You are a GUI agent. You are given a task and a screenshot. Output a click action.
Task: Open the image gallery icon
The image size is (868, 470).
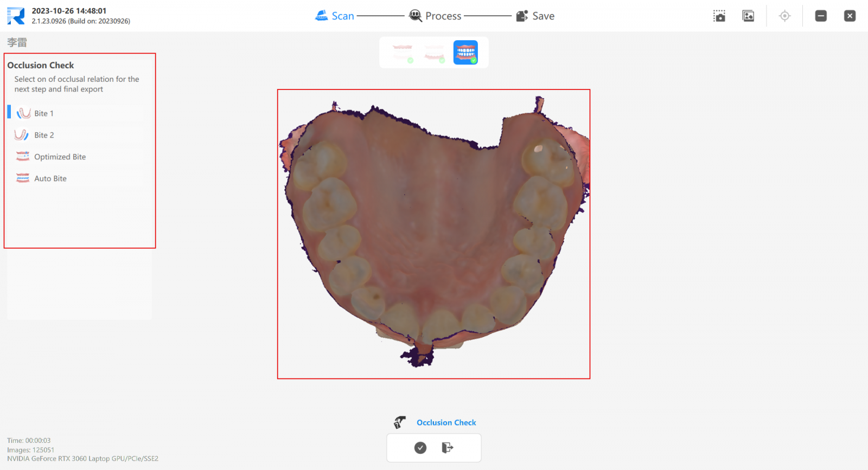(749, 16)
